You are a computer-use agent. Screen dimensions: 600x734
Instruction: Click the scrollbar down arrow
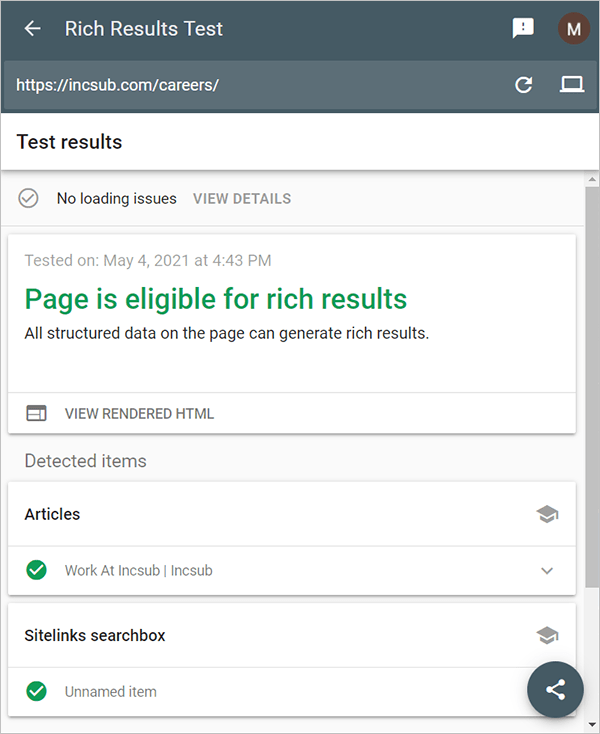click(591, 724)
